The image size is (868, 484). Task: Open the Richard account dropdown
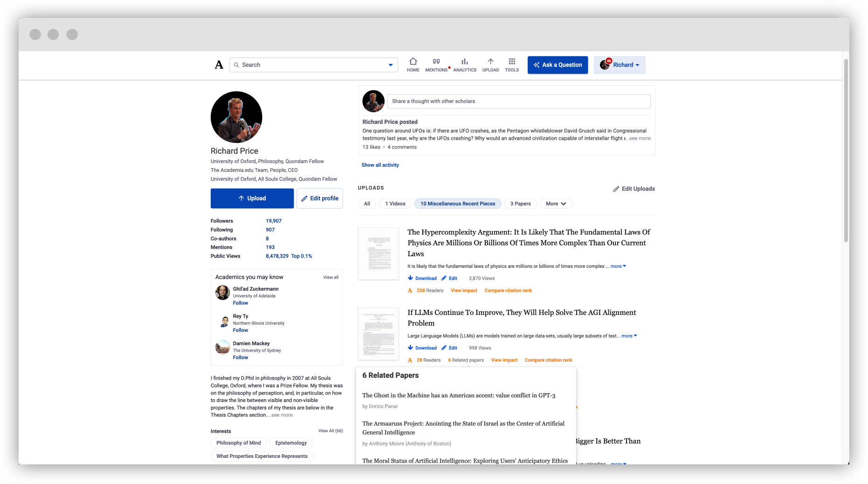(x=619, y=65)
